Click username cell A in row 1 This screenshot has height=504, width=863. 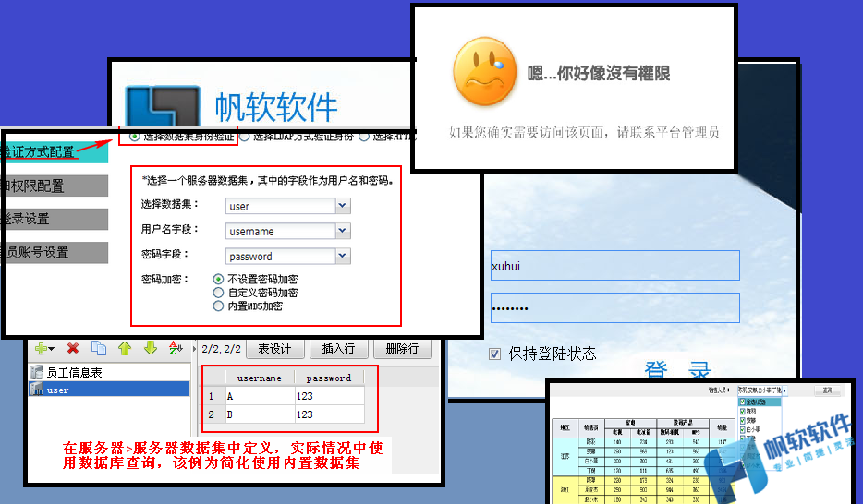click(260, 396)
